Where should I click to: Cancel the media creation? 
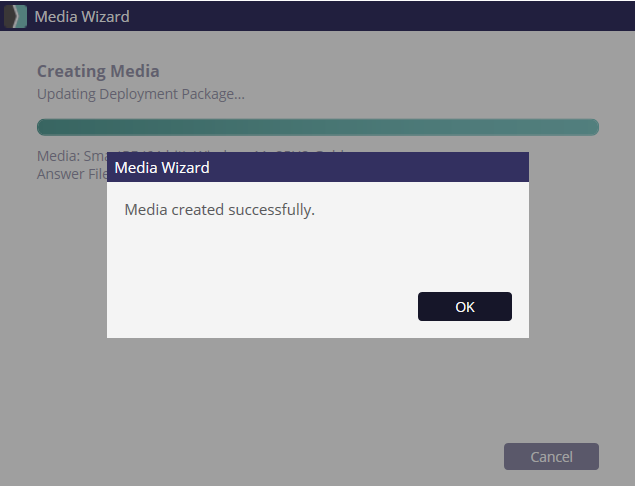(551, 456)
